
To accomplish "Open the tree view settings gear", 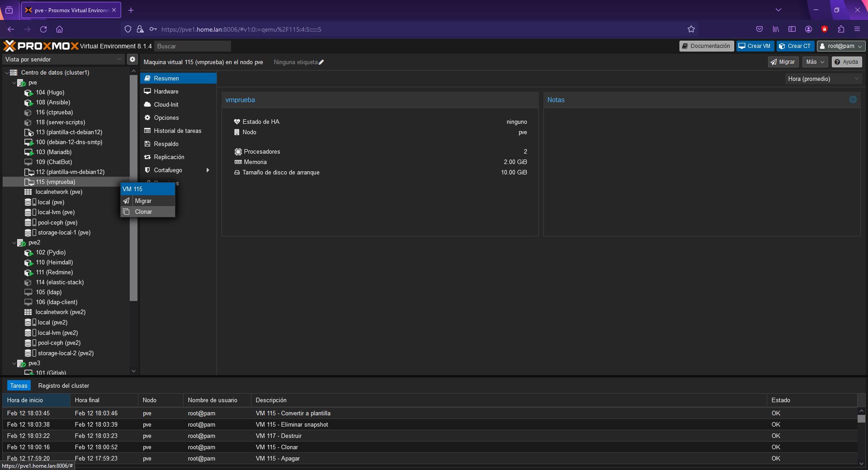I will [132, 59].
